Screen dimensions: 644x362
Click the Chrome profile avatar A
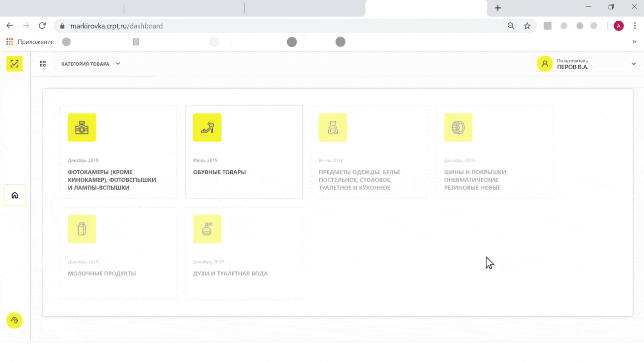click(x=619, y=26)
